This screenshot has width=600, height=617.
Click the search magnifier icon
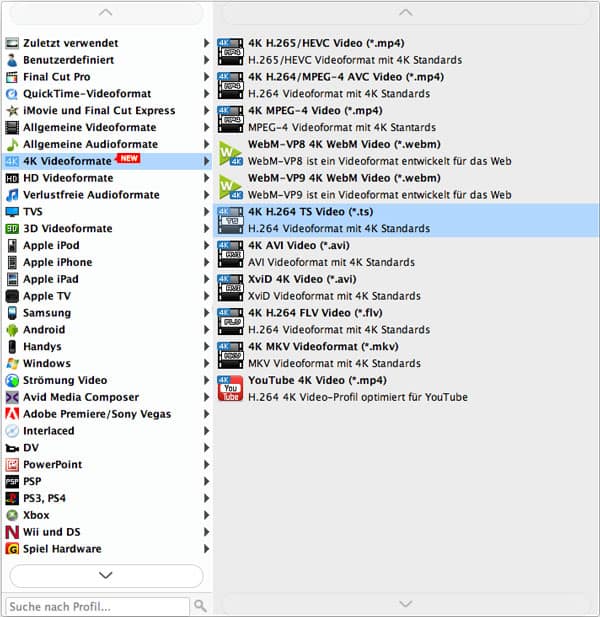(x=201, y=606)
